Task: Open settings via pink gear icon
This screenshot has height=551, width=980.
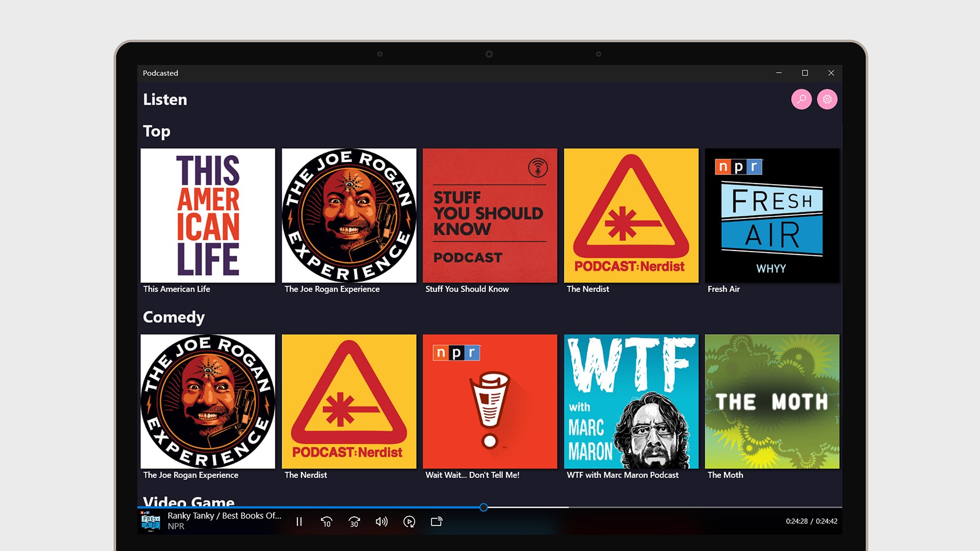Action: [827, 99]
